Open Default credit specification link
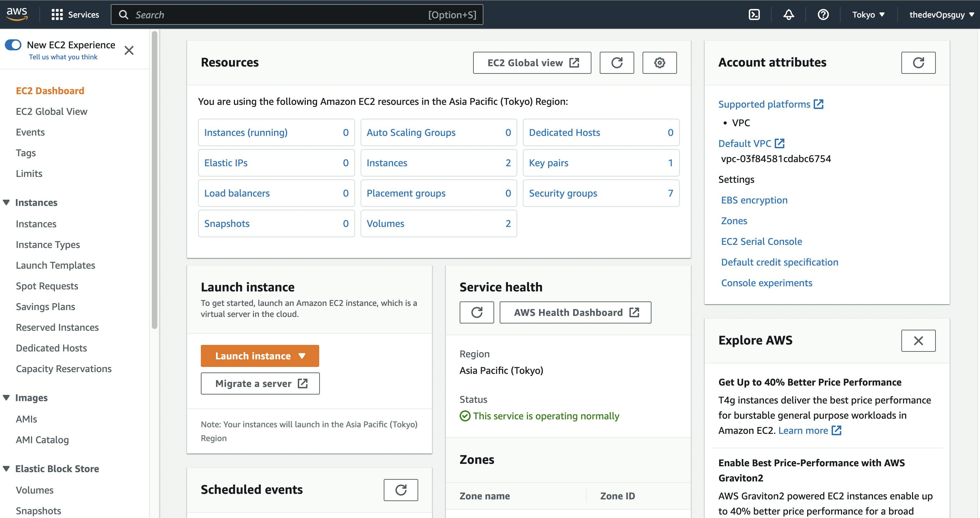 tap(780, 262)
